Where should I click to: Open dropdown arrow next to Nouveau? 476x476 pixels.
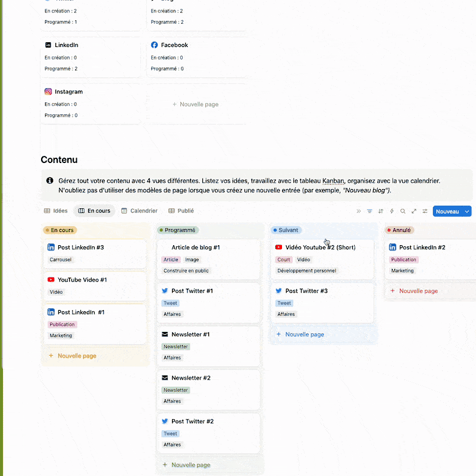coord(467,211)
